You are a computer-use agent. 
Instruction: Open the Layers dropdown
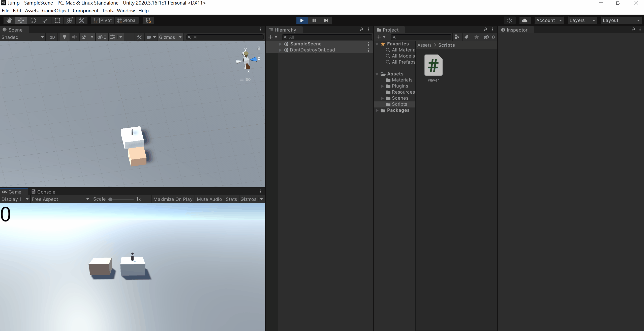tap(582, 20)
